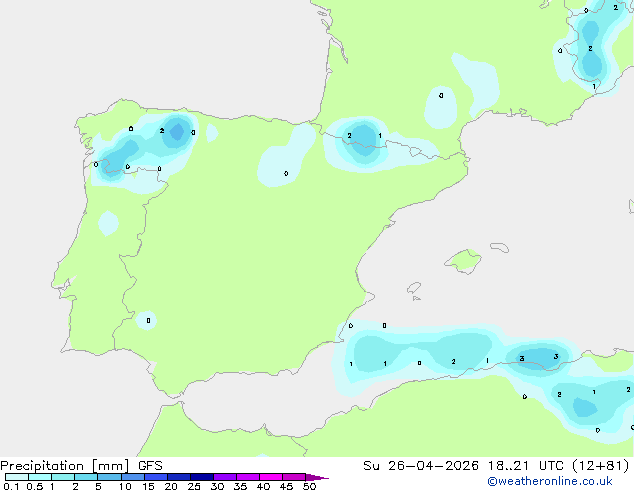Screen dimensions: 634x490
Task: Click the 0.5 to 1 mm legend swatch
Action: tap(40, 477)
